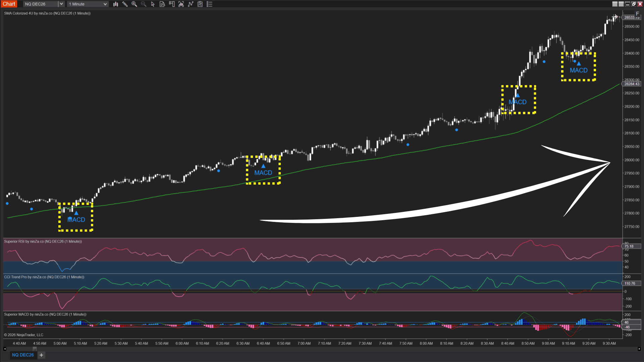The image size is (644, 362).
Task: Open the Indicators icon
Action: 191,4
